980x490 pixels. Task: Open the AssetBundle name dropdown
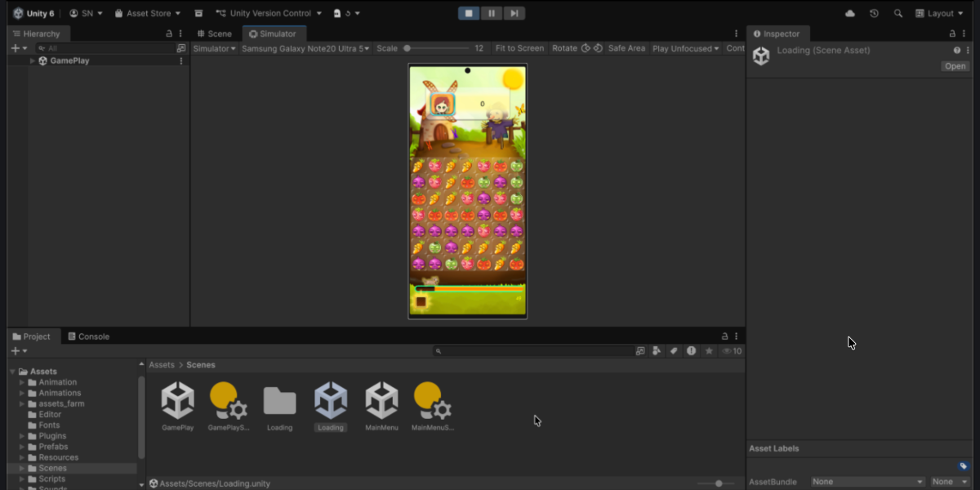coord(867,482)
